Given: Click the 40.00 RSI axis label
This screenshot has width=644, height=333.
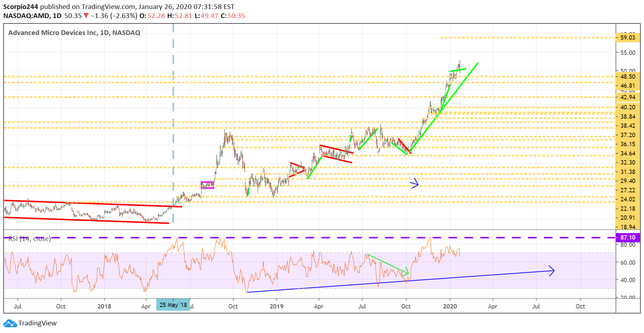Looking at the screenshot, I should click(628, 280).
